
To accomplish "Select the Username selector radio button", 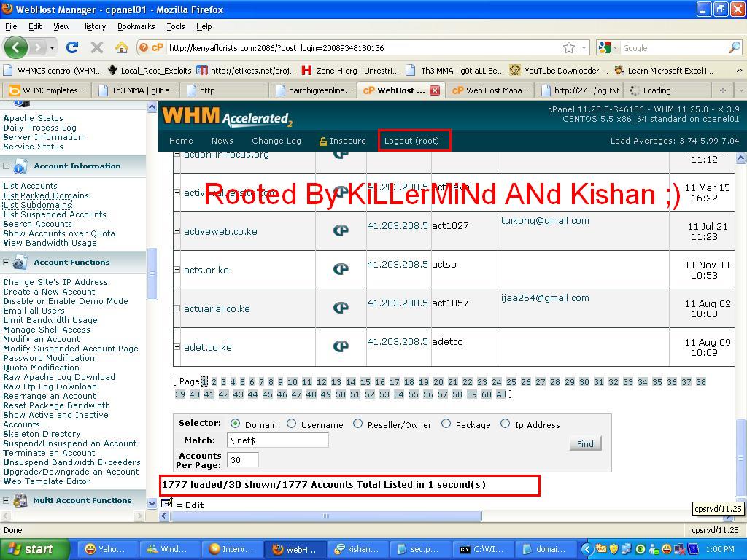I will point(291,424).
